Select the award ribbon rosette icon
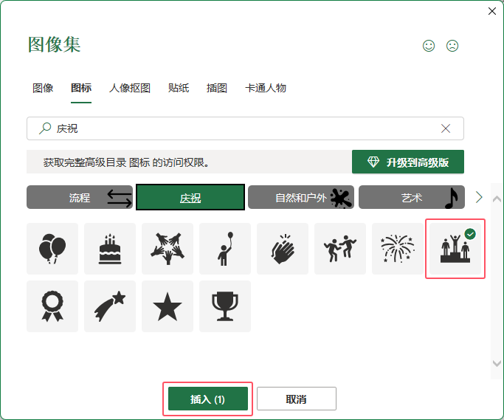 tap(52, 306)
